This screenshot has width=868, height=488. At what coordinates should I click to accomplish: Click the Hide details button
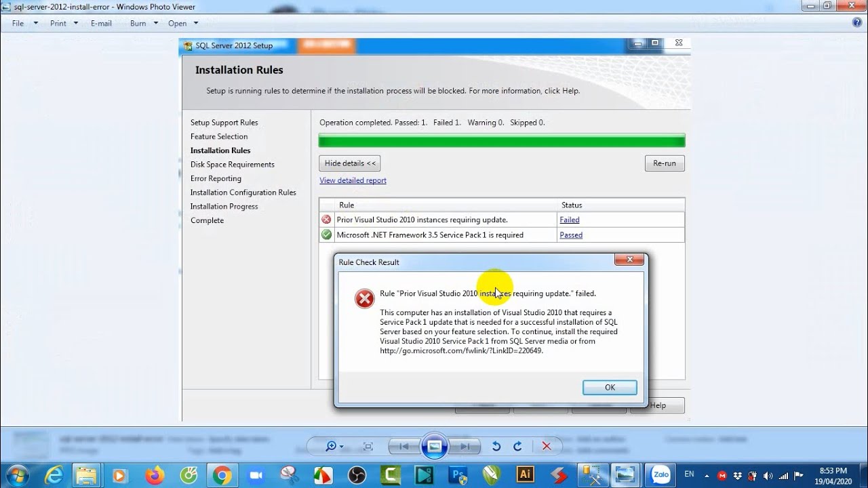tap(350, 163)
